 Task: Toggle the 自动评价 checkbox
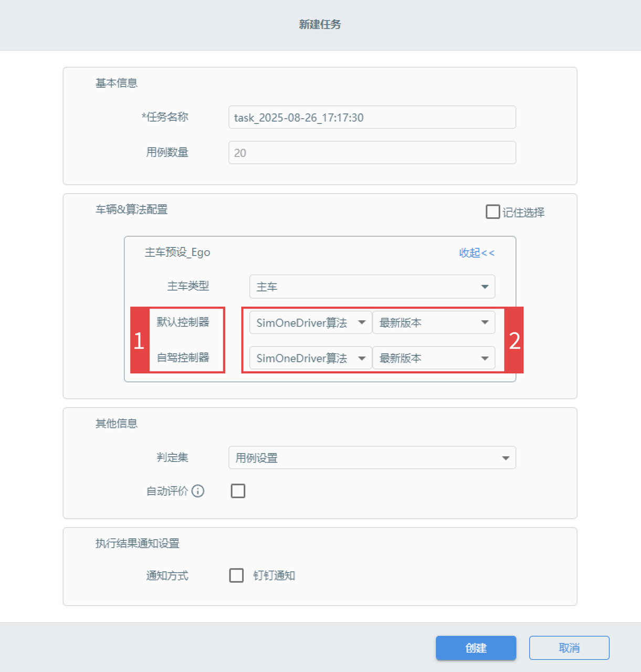coord(238,491)
